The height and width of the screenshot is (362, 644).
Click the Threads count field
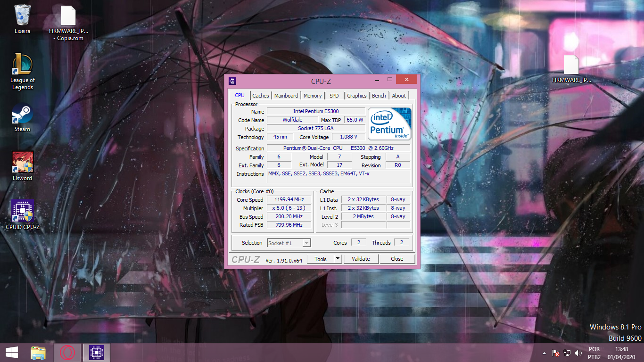point(402,243)
